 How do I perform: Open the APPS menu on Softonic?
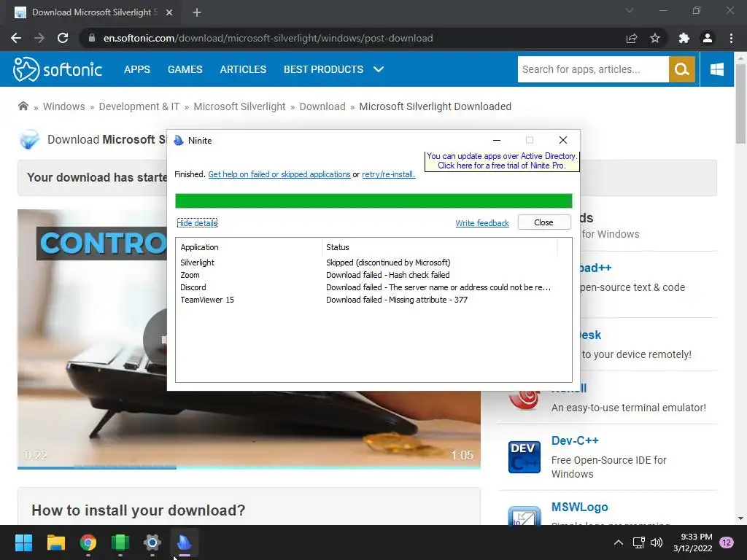[x=136, y=69]
